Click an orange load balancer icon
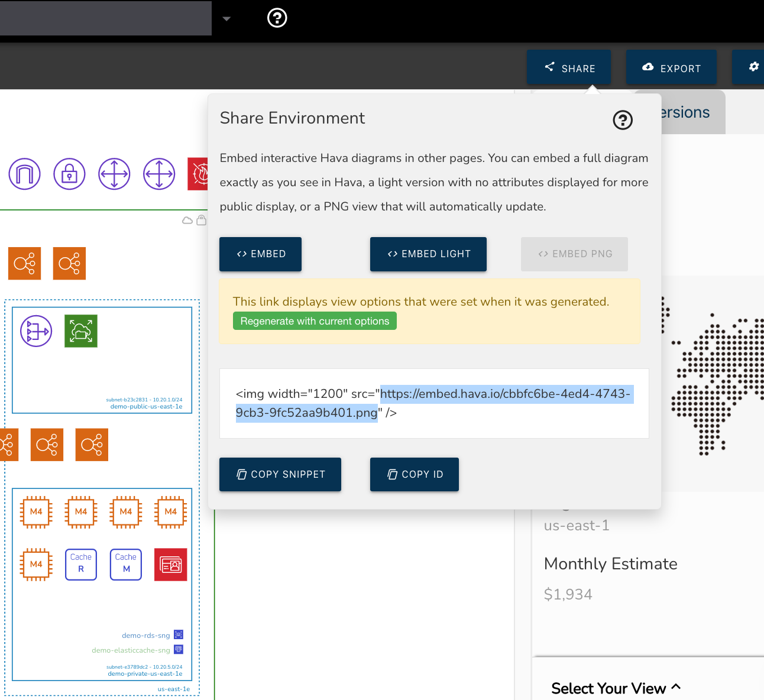 tap(69, 264)
